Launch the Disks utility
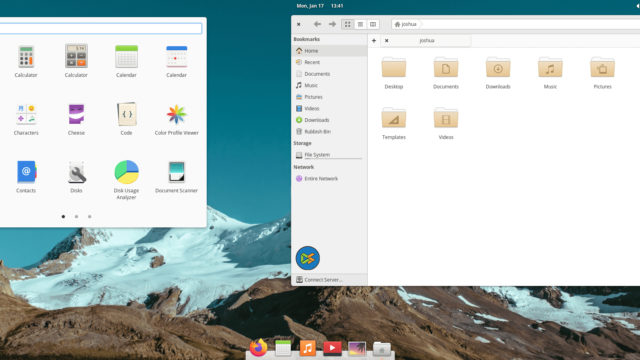Viewport: 640px width, 360px height. 76,176
